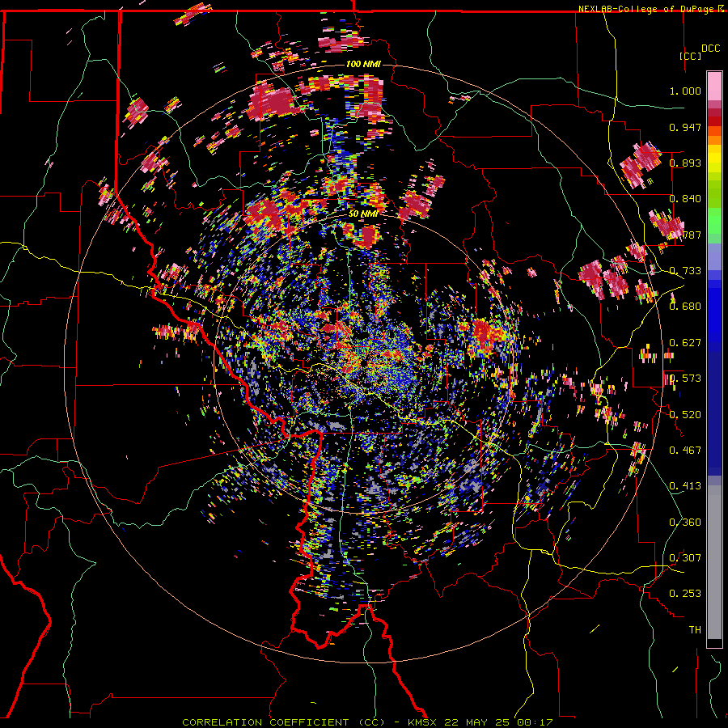Select the 0.733 legend value
This screenshot has width=728, height=728.
coord(685,271)
